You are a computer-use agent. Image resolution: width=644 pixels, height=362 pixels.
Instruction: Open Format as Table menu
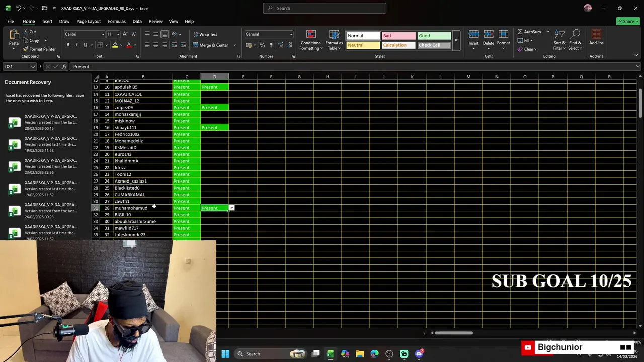click(x=334, y=40)
